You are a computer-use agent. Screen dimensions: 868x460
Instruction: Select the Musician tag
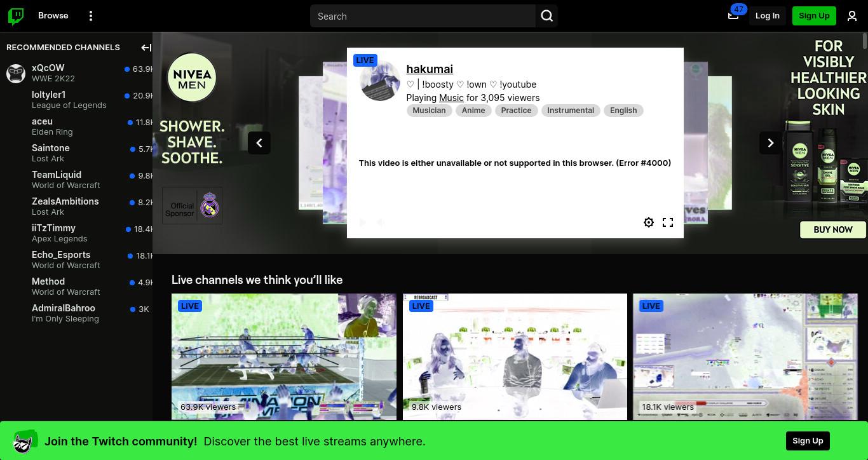[429, 111]
